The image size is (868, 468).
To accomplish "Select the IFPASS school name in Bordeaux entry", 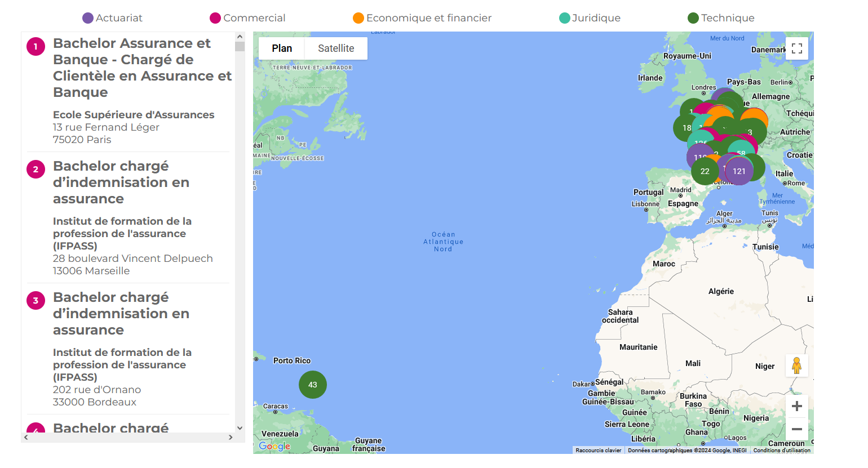I will [122, 365].
